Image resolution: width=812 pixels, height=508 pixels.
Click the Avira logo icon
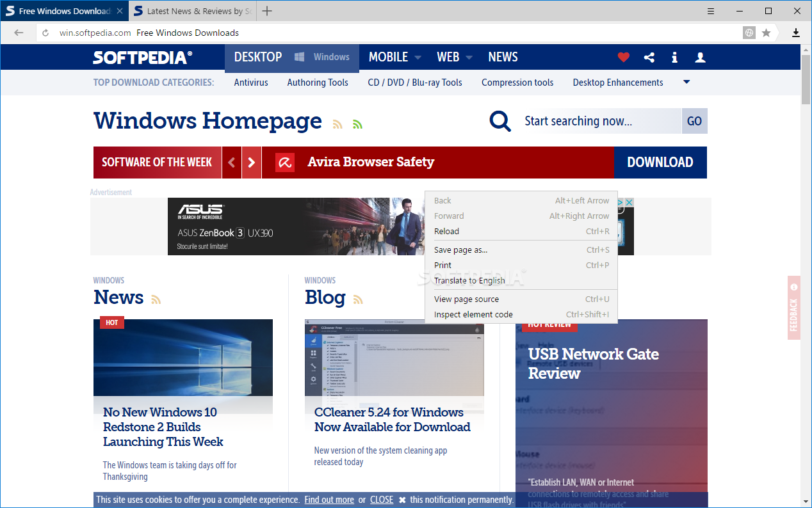285,163
